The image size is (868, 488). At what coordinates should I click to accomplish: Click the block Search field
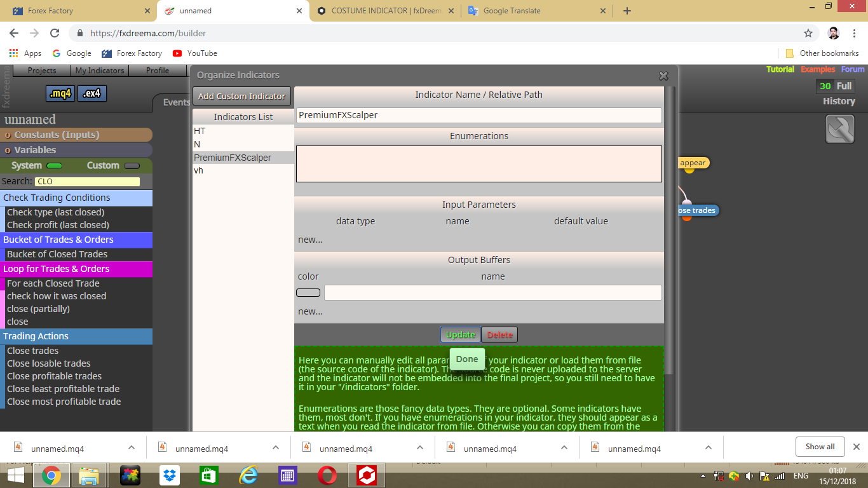88,182
